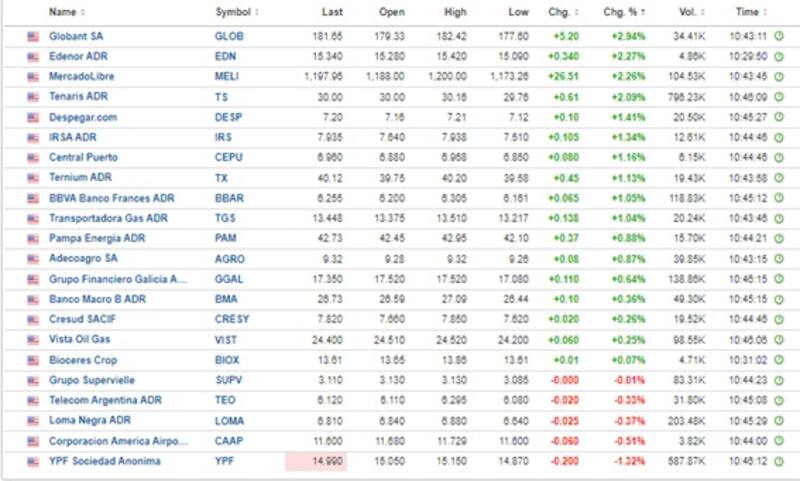Click the clock icon in the Tenaris ADR row
800x481 pixels.
tap(779, 96)
